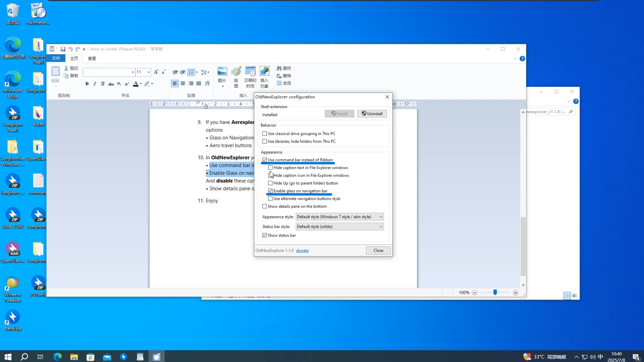The image size is (644, 362).
Task: Click Select all (全选) in ribbon
Action: 284,83
